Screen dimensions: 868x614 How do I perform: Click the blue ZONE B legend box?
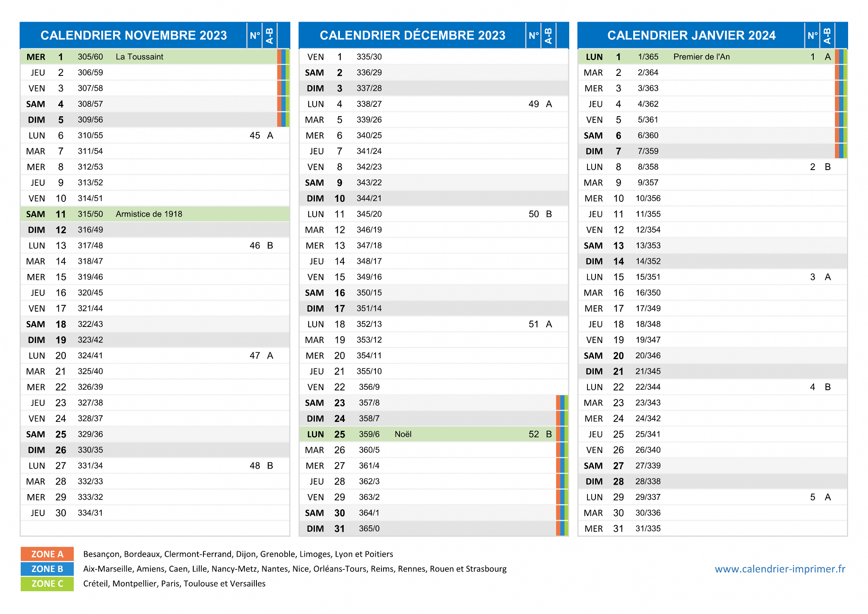(47, 569)
